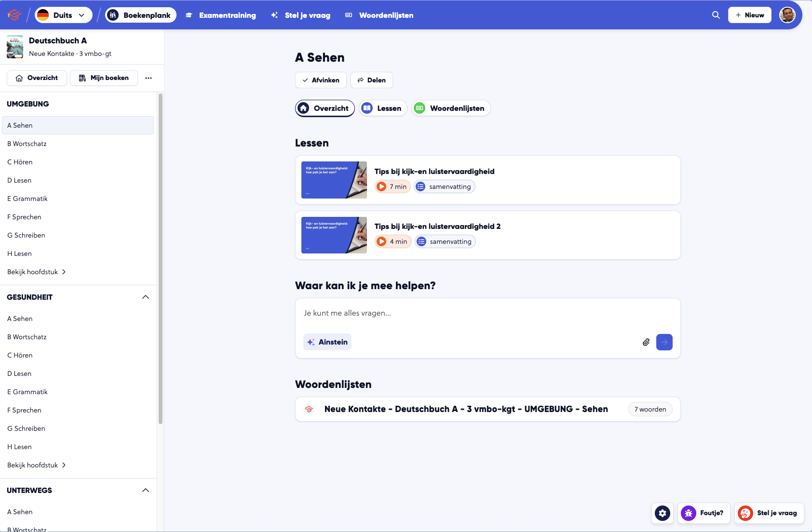Click the paperclip attachment icon
This screenshot has height=532, width=812.
(646, 342)
